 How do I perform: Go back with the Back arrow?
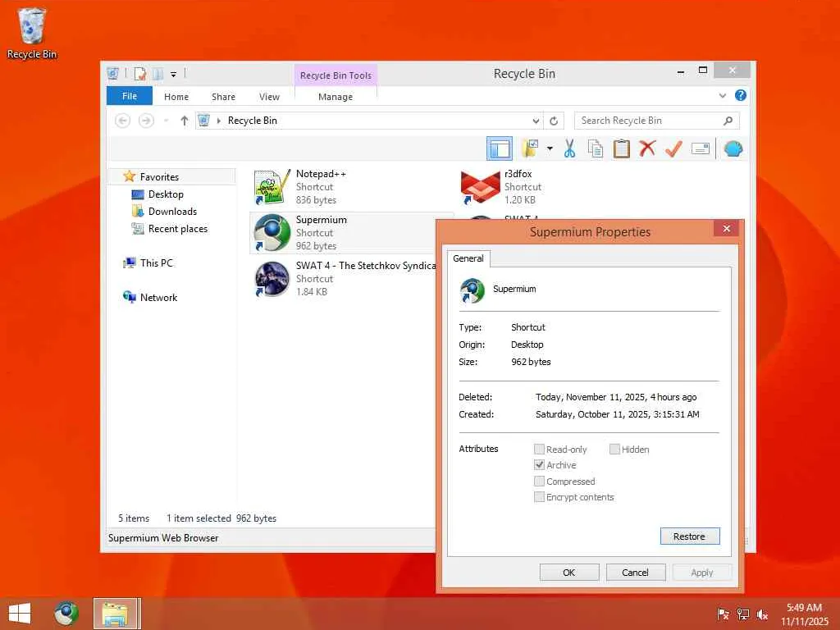coord(123,121)
